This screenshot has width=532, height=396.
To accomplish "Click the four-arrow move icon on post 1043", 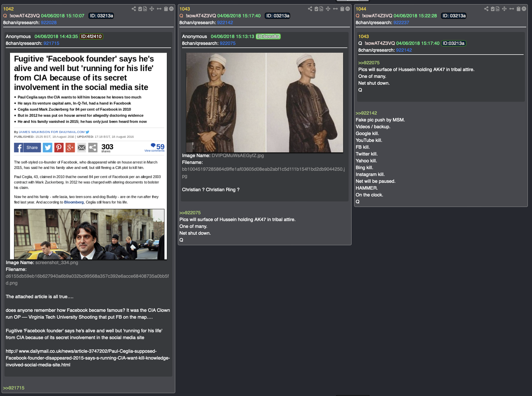I will [328, 9].
